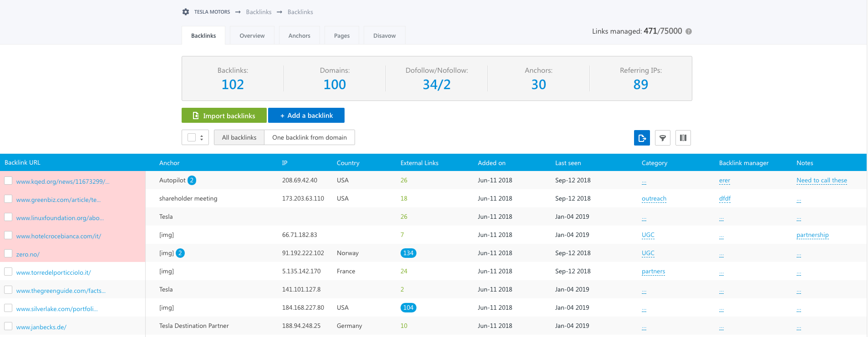Open the select-all dropdown arrows
The width and height of the screenshot is (868, 337).
[x=202, y=137]
